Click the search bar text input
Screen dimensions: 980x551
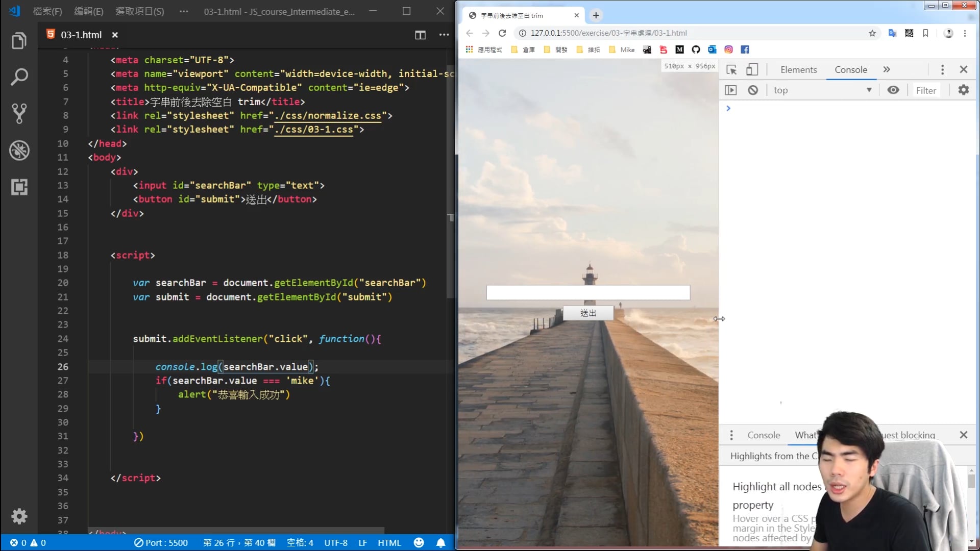(588, 292)
